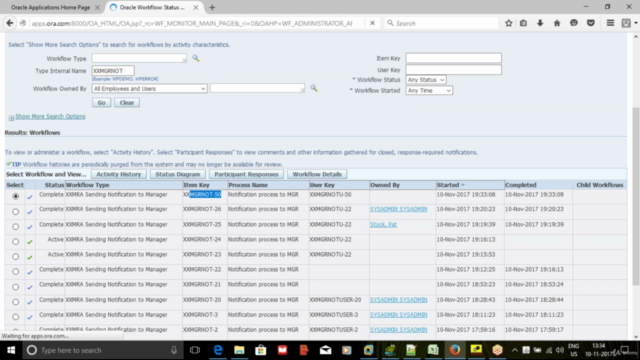Screen dimensions: 640x360
Task: Click the Activity History button
Action: coord(119,174)
